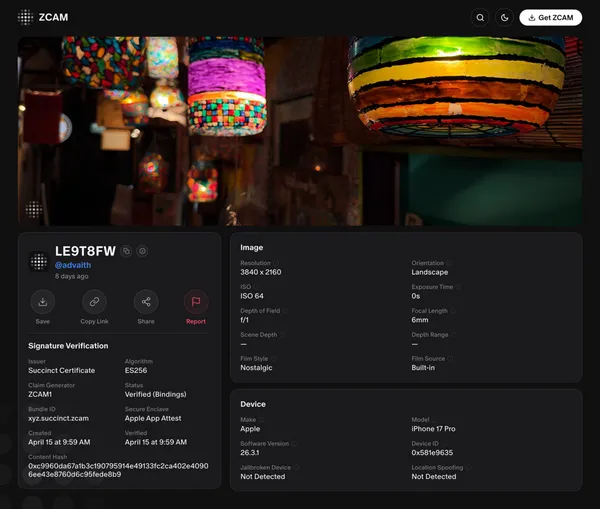Click the circular icon beside the copy ID icon

coord(143,251)
